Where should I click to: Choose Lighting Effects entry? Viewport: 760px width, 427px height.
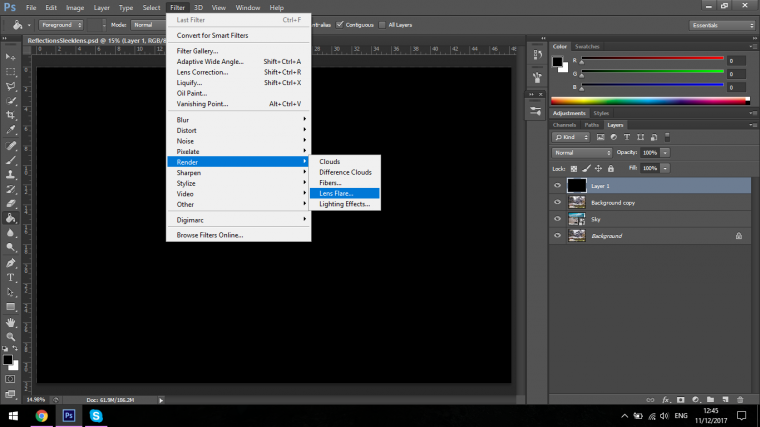(345, 204)
